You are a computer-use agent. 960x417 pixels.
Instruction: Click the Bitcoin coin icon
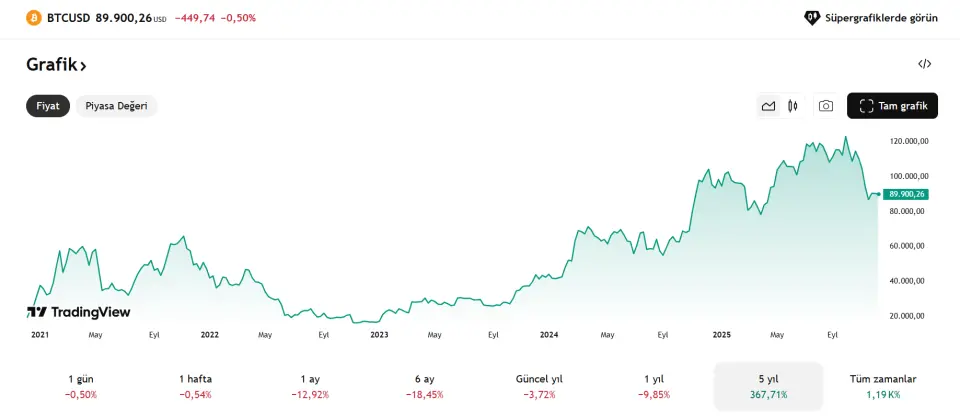click(34, 18)
